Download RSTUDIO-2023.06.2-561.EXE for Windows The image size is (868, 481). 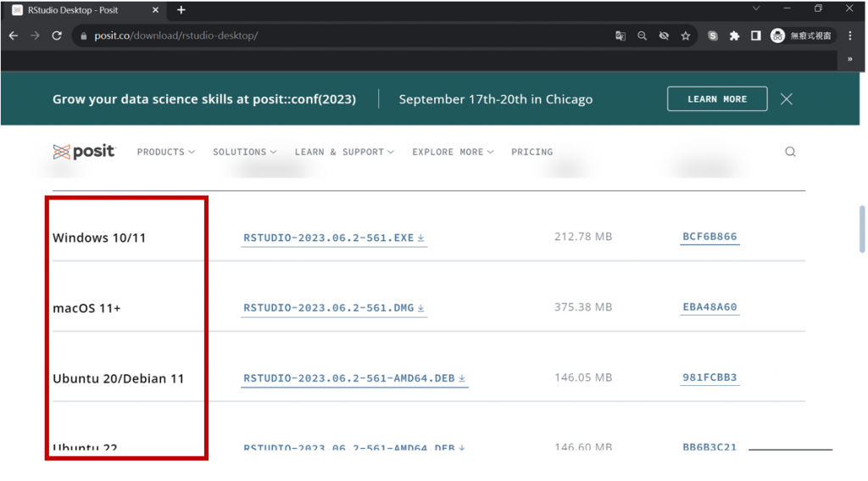(334, 238)
